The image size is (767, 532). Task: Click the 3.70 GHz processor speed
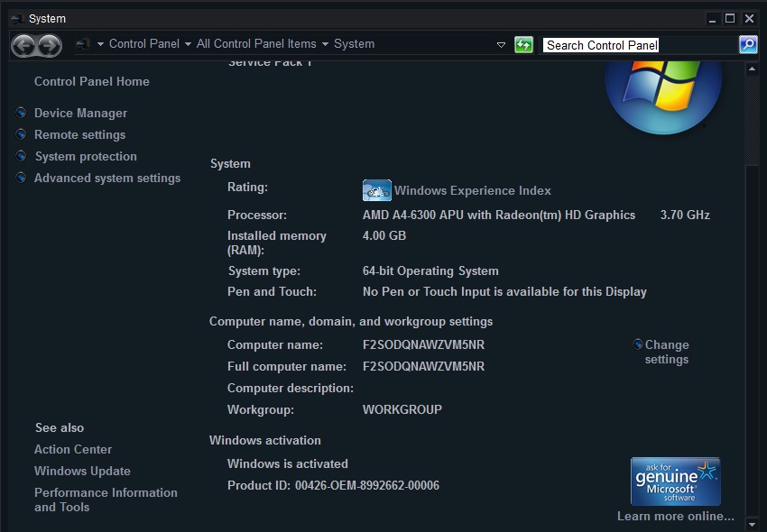coord(685,216)
